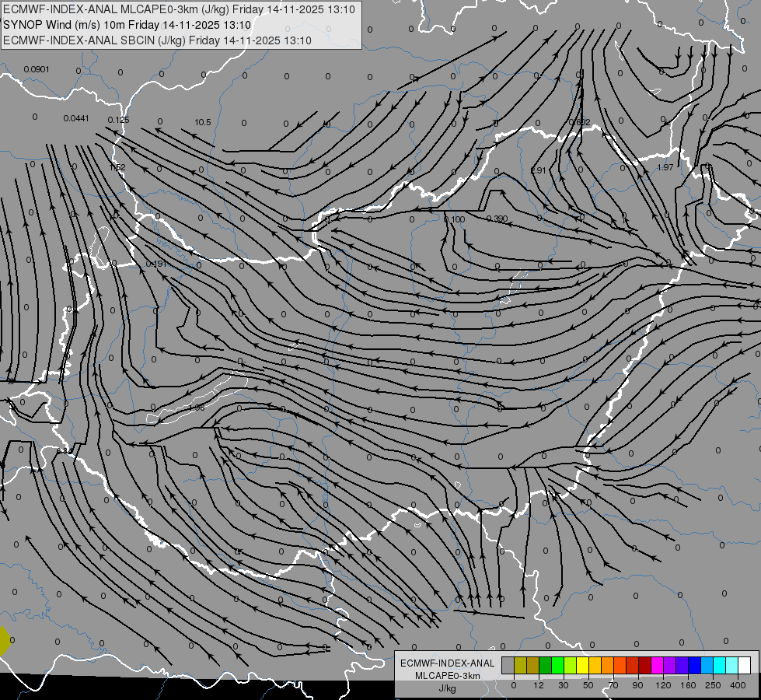Click the map value 1.52
This screenshot has width=761, height=700.
point(117,167)
